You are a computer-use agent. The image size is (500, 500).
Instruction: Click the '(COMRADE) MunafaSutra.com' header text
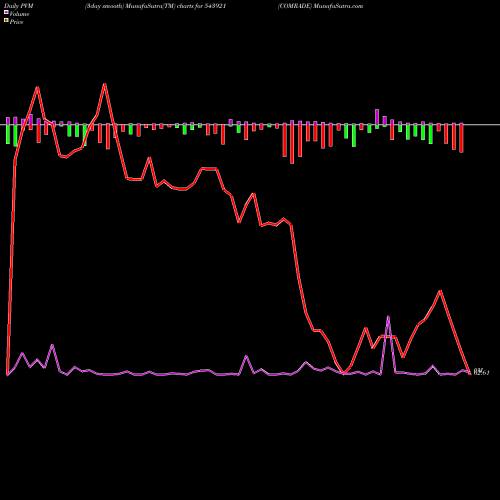(x=320, y=6)
